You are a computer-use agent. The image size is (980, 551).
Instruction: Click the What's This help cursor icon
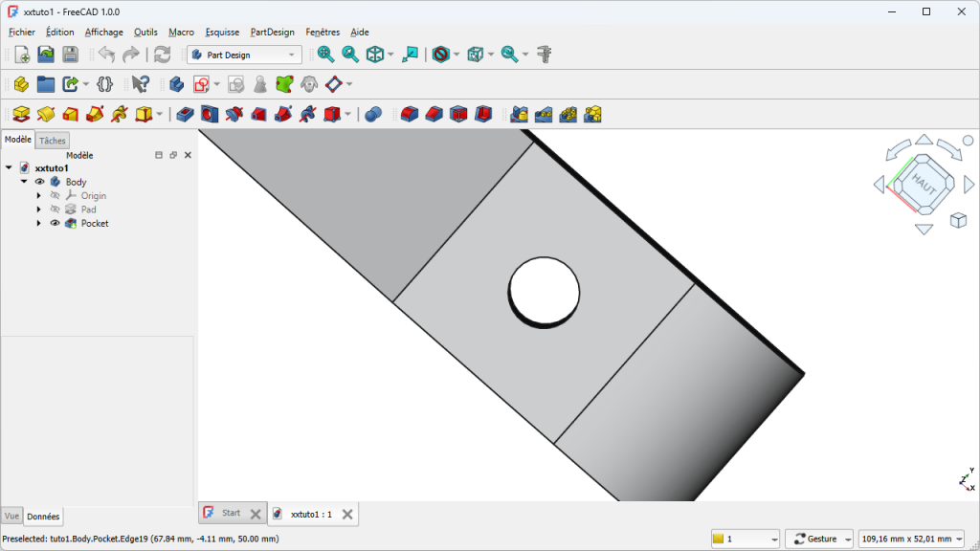141,84
